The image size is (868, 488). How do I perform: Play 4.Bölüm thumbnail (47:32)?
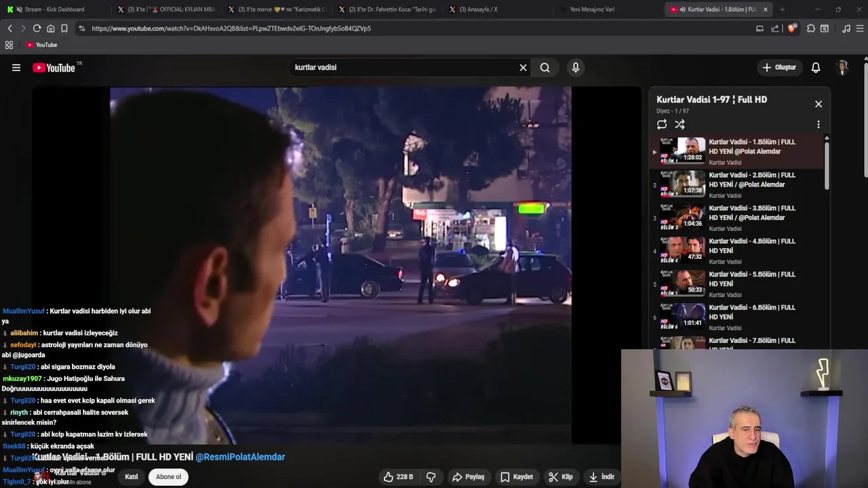click(683, 249)
